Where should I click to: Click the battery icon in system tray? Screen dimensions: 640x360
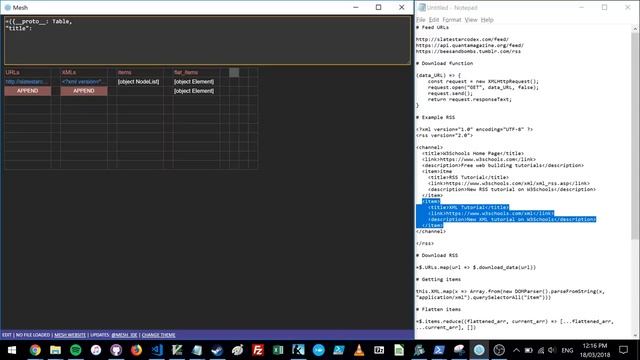529,350
